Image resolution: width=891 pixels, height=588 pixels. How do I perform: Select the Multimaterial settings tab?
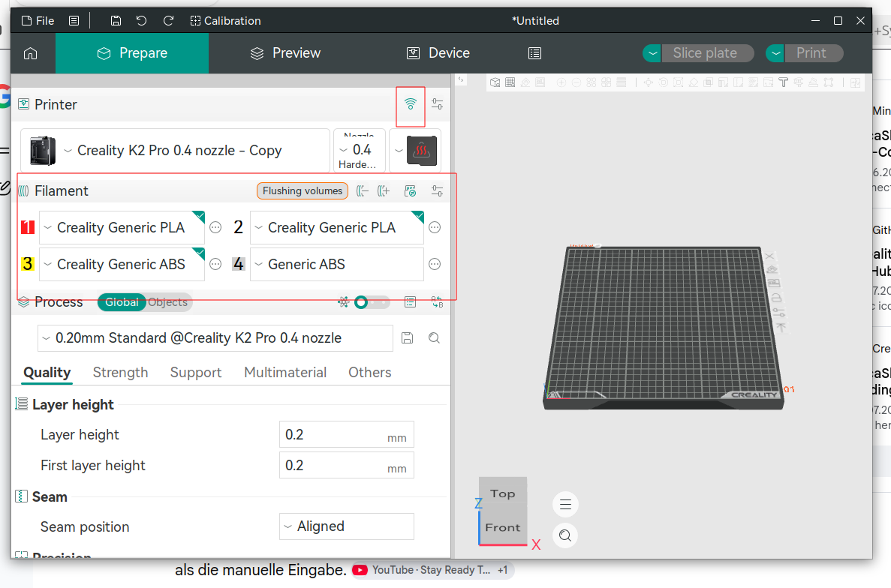point(285,373)
